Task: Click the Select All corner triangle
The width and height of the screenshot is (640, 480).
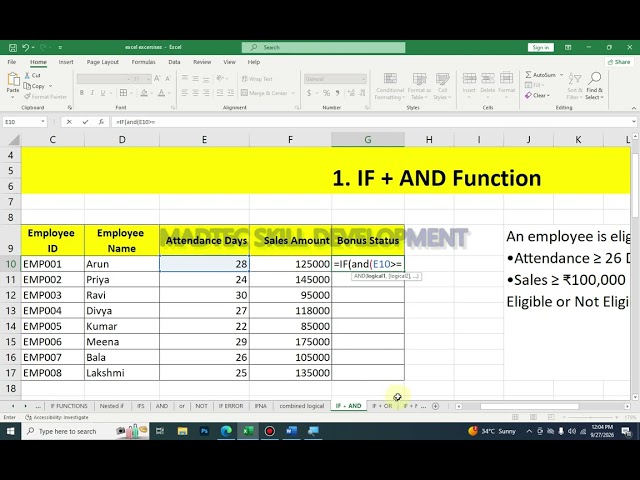Action: click(14, 140)
